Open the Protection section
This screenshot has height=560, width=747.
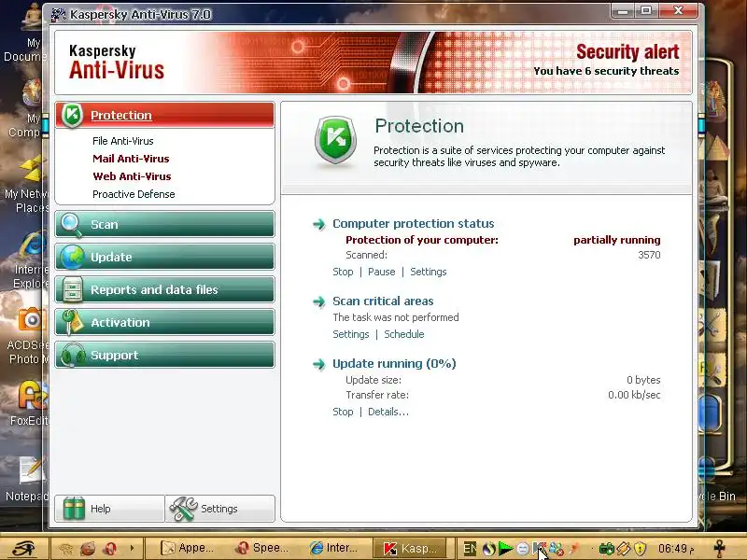pyautogui.click(x=165, y=115)
